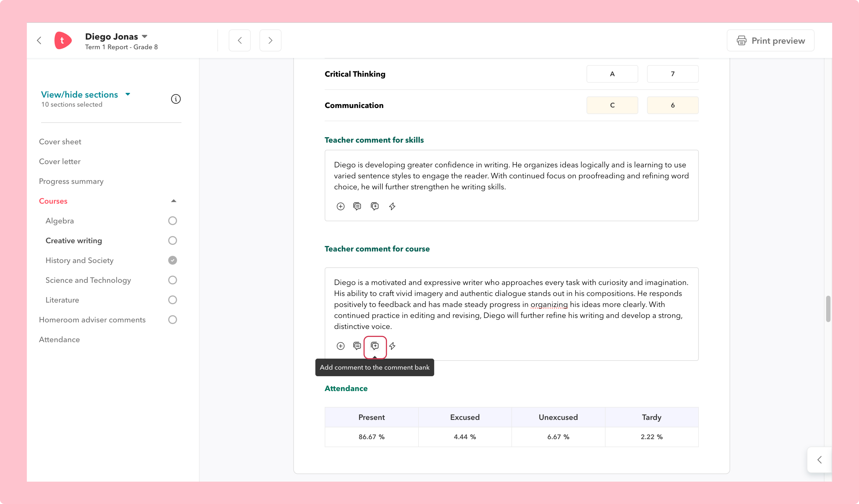This screenshot has height=504, width=859.
Task: Select the Science and Technology course
Action: coord(88,280)
